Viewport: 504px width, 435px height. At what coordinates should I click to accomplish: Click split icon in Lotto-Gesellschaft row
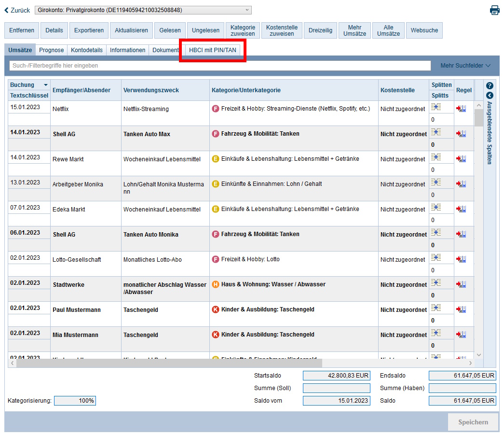[436, 257]
